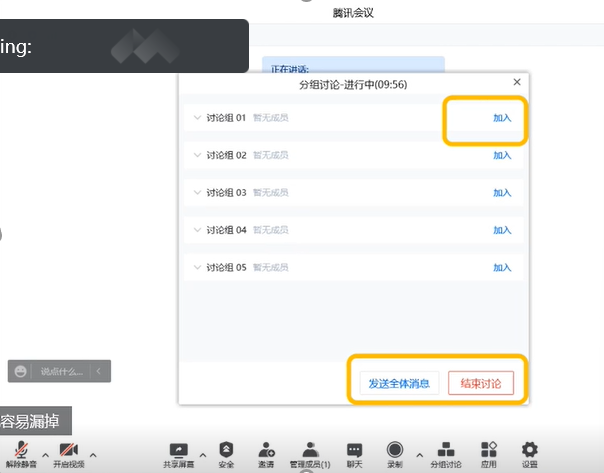This screenshot has height=473, width=604.
Task: Open breakout rooms icon (分组讨论)
Action: tap(446, 450)
